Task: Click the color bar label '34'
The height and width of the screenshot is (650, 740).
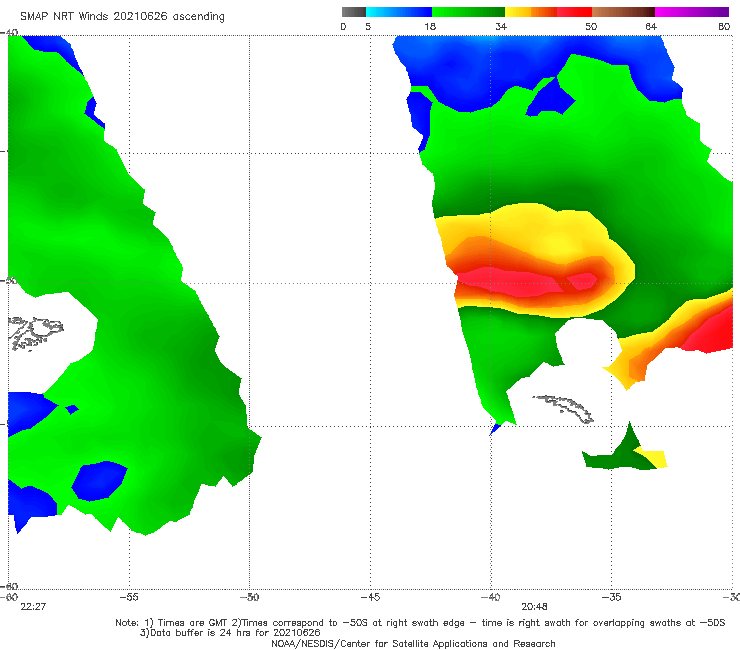Action: coord(501,26)
